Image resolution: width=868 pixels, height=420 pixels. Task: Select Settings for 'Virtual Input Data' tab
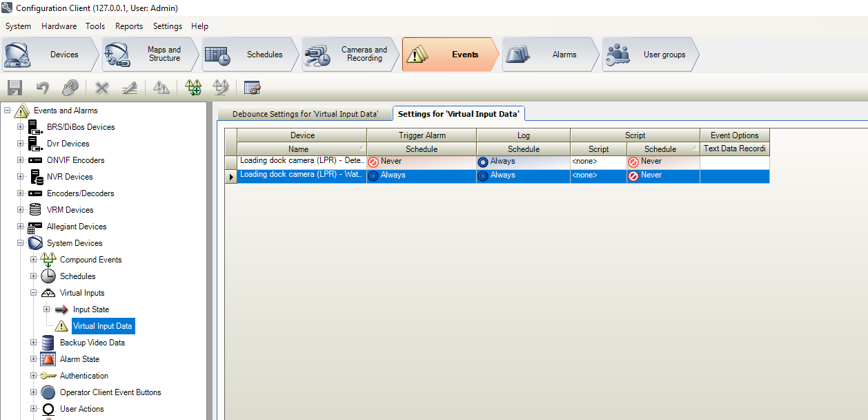tap(459, 113)
